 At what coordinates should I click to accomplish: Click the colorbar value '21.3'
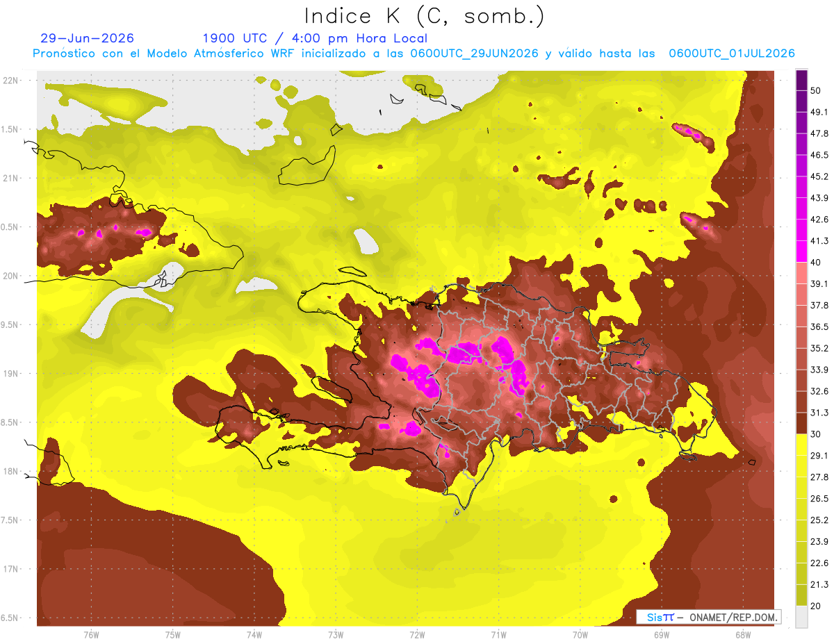coord(819,584)
